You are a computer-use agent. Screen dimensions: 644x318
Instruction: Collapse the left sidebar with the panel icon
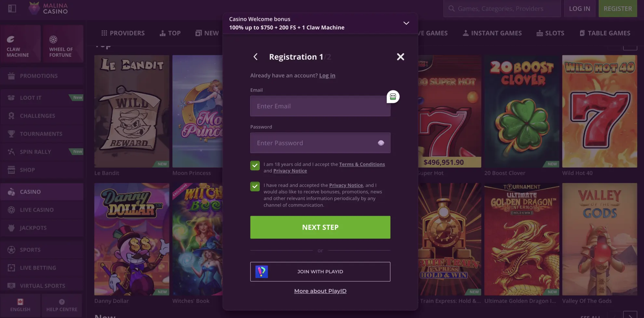[x=12, y=8]
